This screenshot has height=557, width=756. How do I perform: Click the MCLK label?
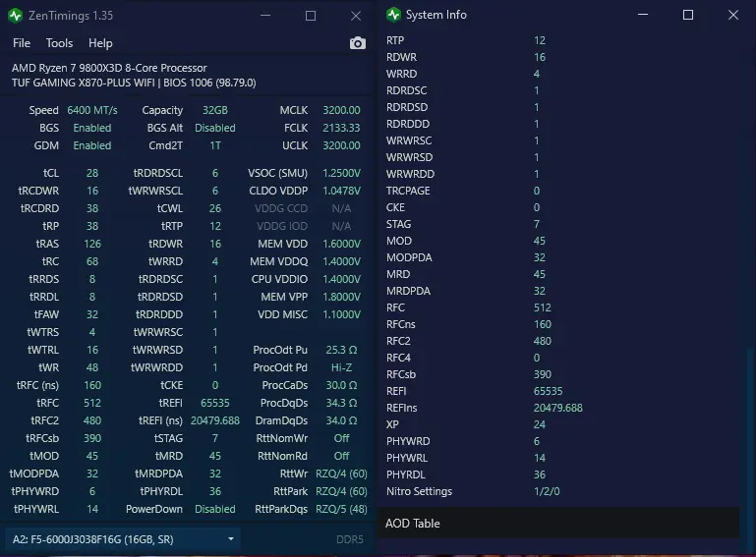294,110
